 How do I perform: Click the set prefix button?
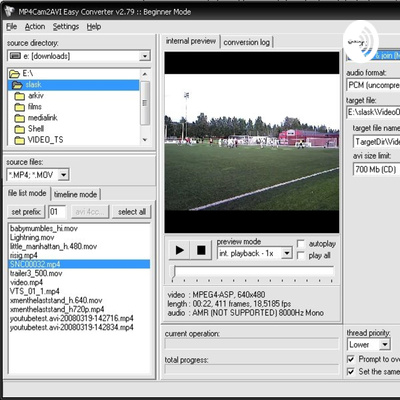26,212
